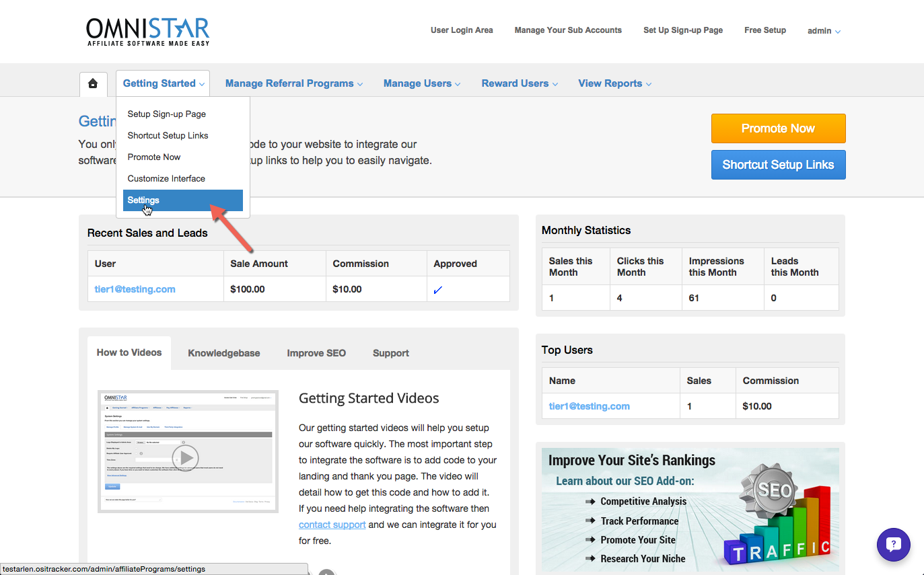924x575 pixels.
Task: Switch to the Support tab
Action: coord(391,353)
